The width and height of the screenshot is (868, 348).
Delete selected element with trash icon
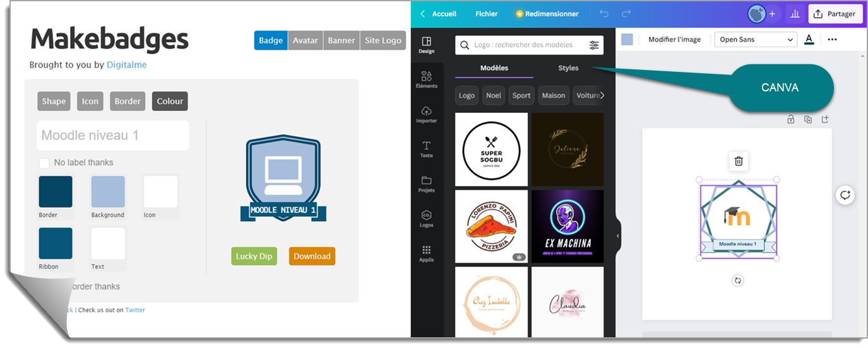point(739,161)
